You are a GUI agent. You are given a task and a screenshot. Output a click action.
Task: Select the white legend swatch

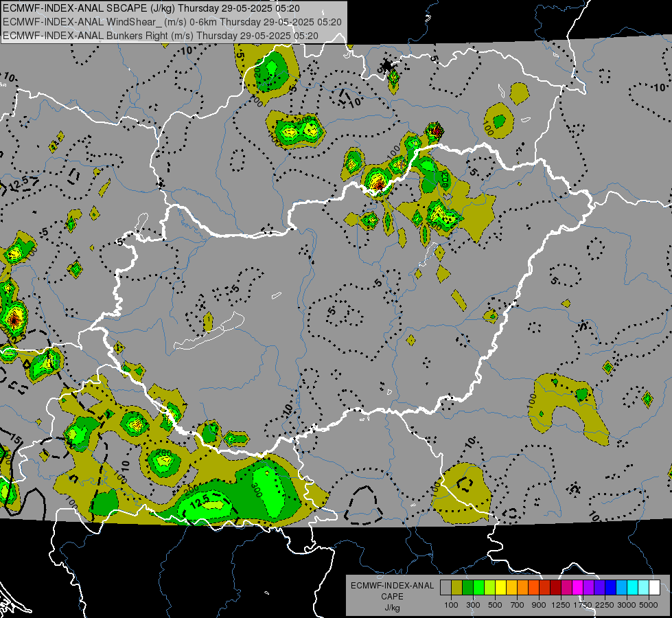654,588
